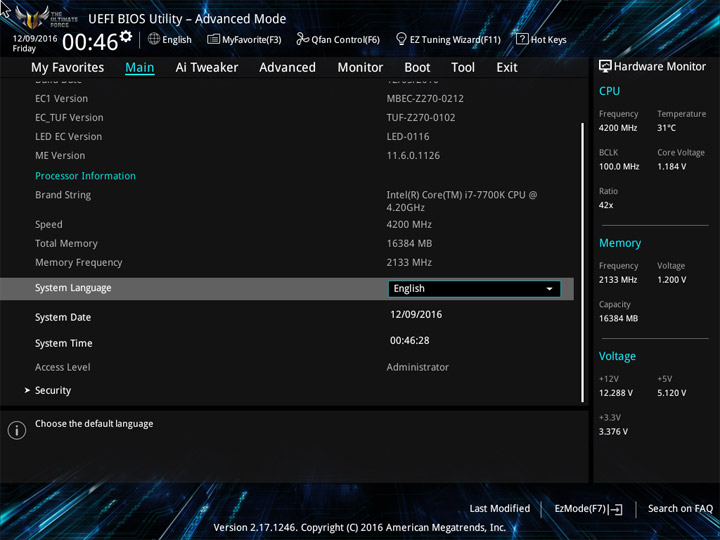Click the 16384 MB total memory value in main panel

coord(409,243)
